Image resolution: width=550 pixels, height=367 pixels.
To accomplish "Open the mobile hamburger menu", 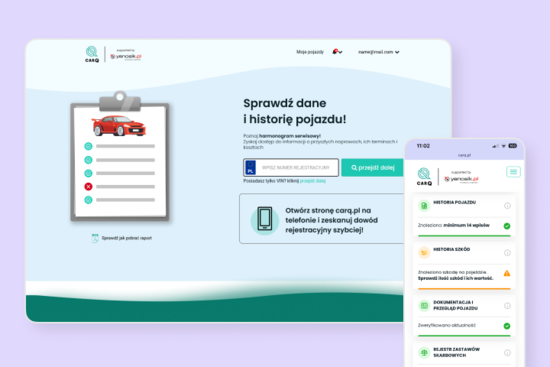I will (513, 172).
